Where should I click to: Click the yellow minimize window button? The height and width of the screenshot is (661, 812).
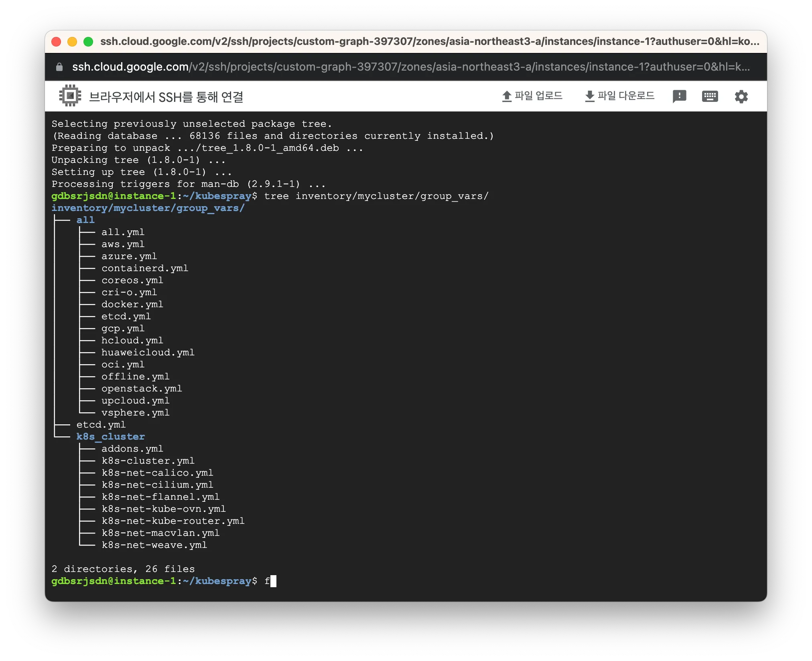coord(72,42)
